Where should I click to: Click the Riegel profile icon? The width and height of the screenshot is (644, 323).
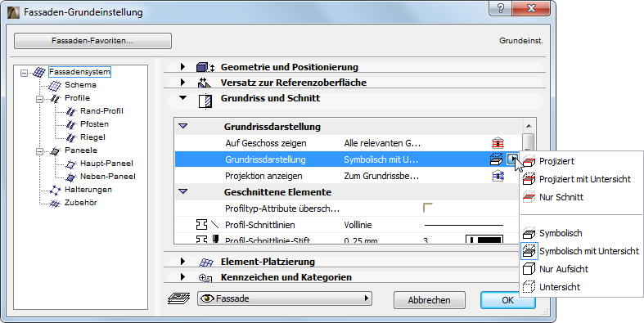pos(71,137)
